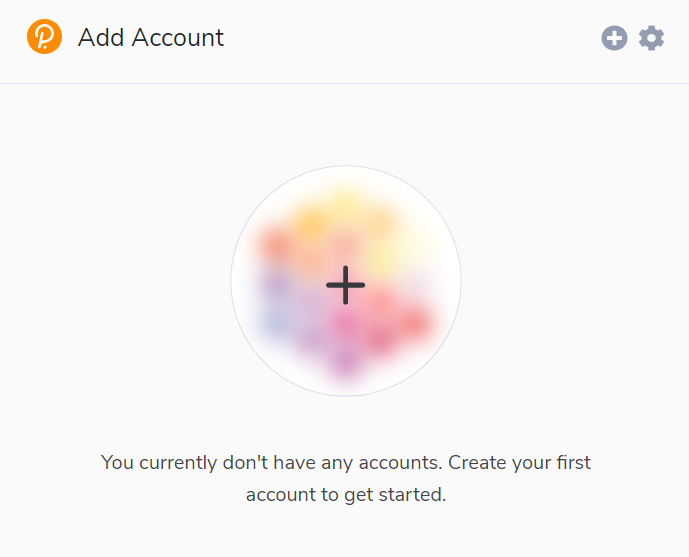Click the header plus circle icon
The height and width of the screenshot is (557, 689).
click(614, 38)
